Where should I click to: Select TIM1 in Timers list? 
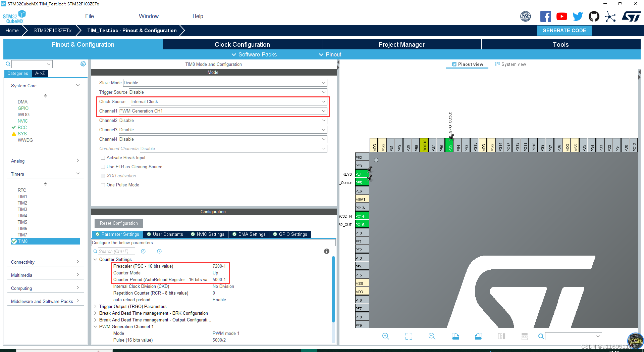tap(22, 196)
